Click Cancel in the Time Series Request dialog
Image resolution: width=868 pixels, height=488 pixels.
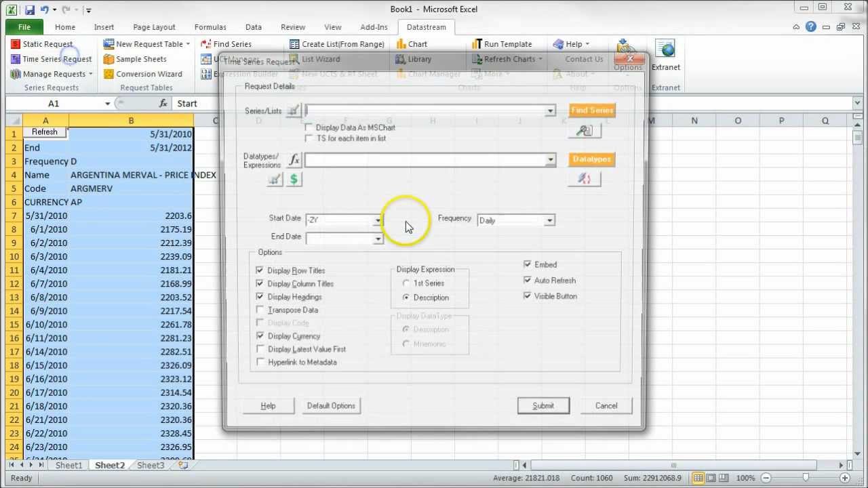coord(606,406)
